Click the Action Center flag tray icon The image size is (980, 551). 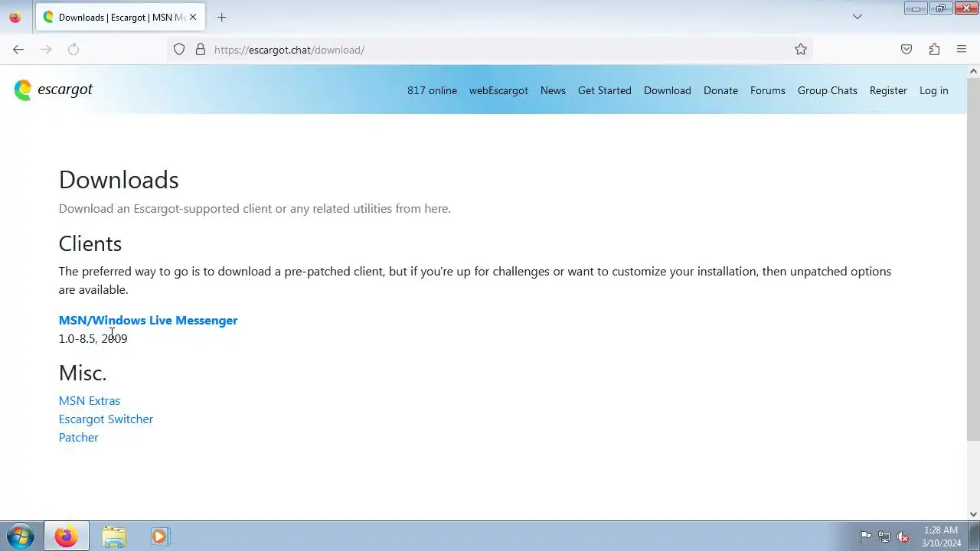pyautogui.click(x=865, y=536)
